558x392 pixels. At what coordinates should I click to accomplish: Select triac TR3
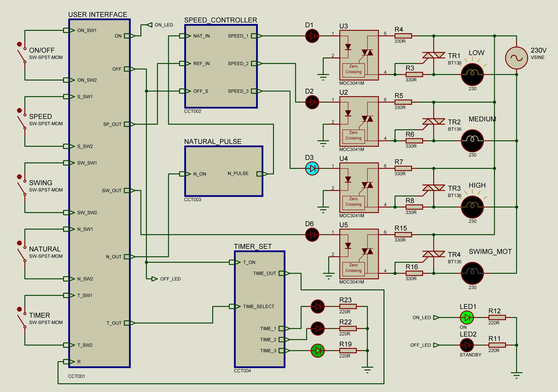[434, 188]
